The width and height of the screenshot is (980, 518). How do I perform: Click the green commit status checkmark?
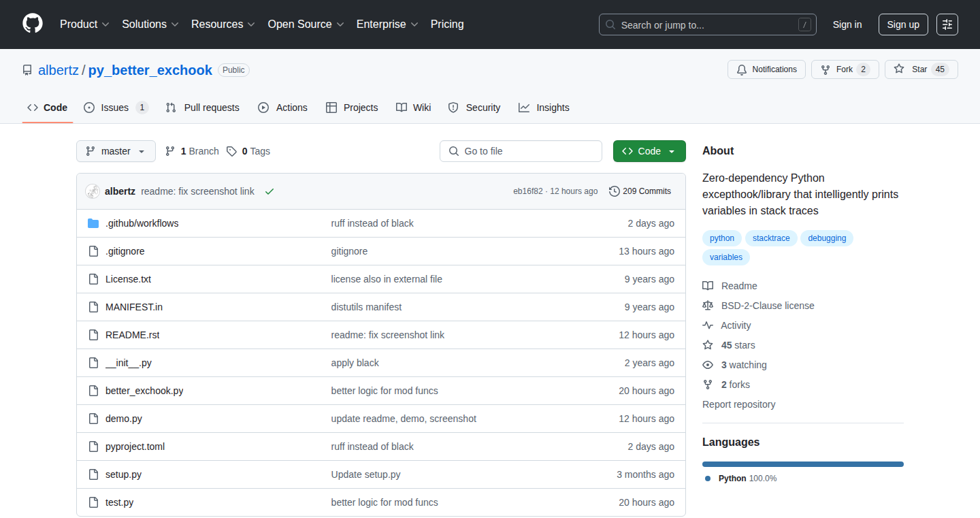tap(269, 192)
